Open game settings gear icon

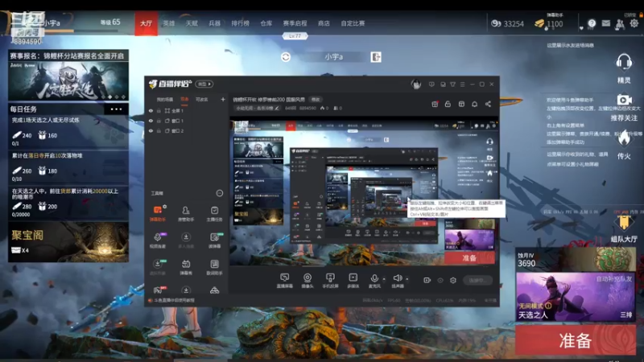(634, 23)
